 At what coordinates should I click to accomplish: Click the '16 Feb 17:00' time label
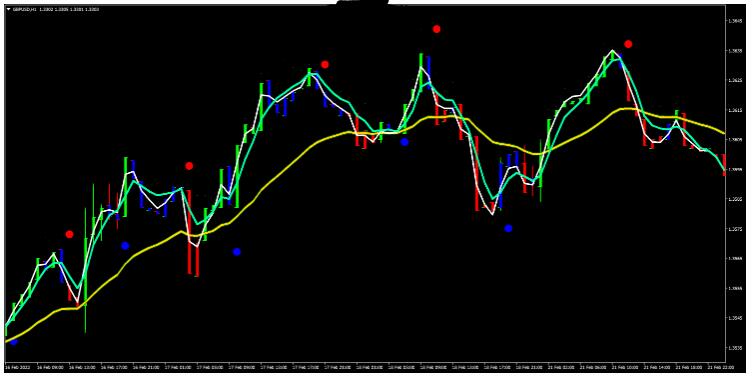(x=114, y=367)
